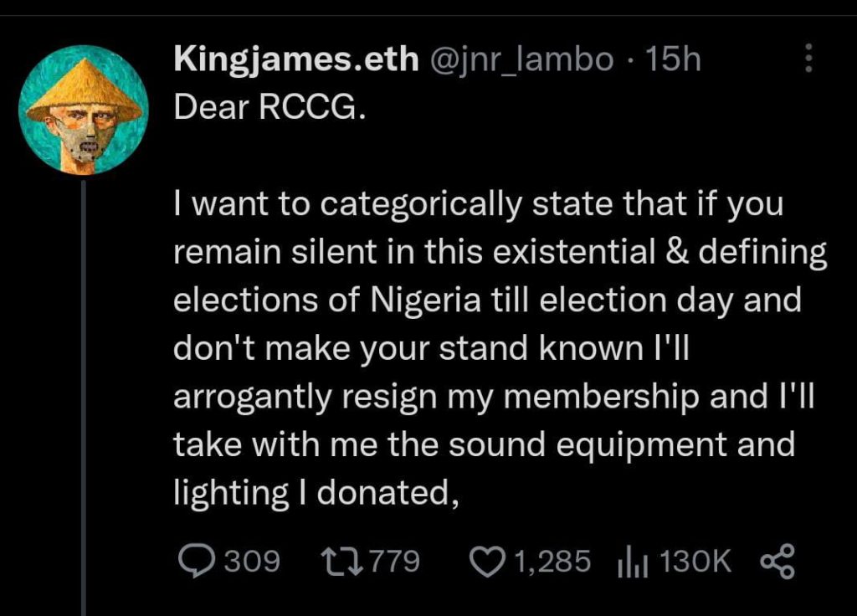Open tweet via the 'Dear RCCG.' text
857x616 pixels.
(269, 107)
